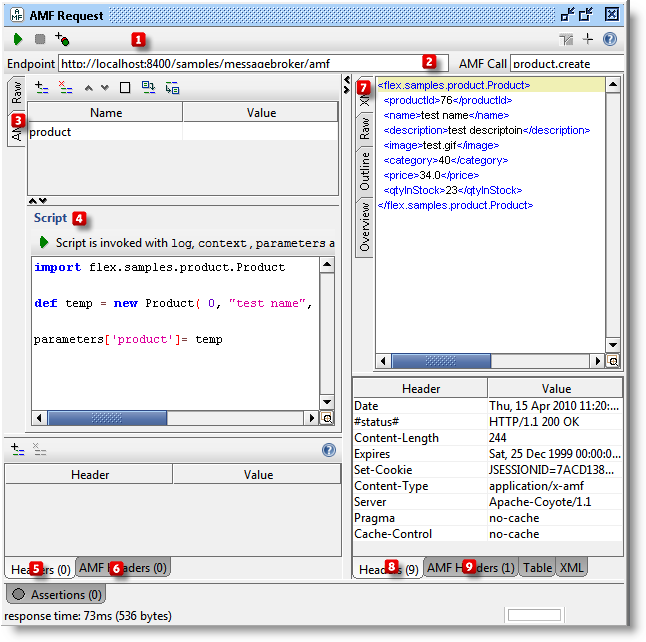Click script editor zoom/find corner icon
The width and height of the screenshot is (646, 642).
click(327, 419)
